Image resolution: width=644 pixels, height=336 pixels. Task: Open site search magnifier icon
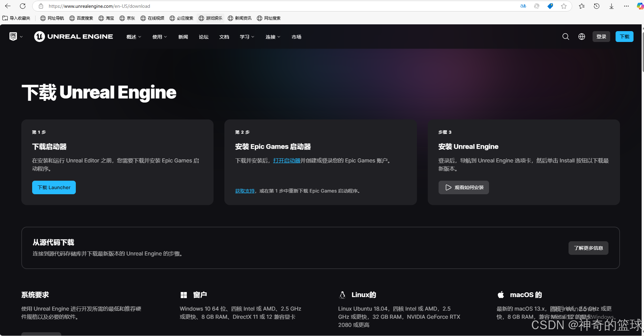[566, 37]
